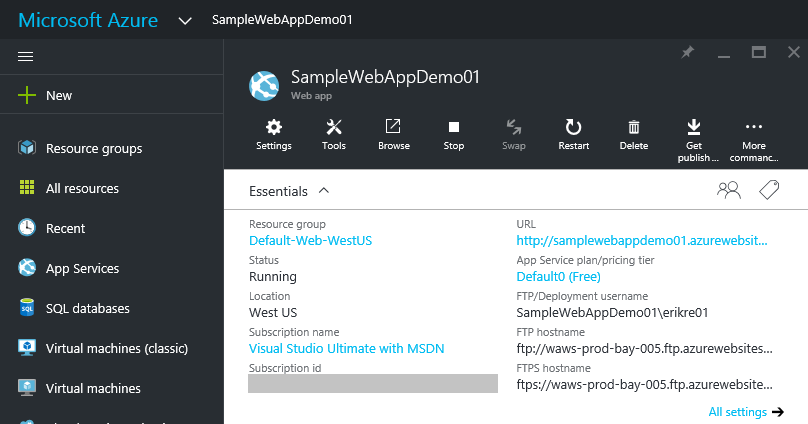Pin the blade to dashboard
Viewport: 808px width, 424px height.
tap(688, 52)
